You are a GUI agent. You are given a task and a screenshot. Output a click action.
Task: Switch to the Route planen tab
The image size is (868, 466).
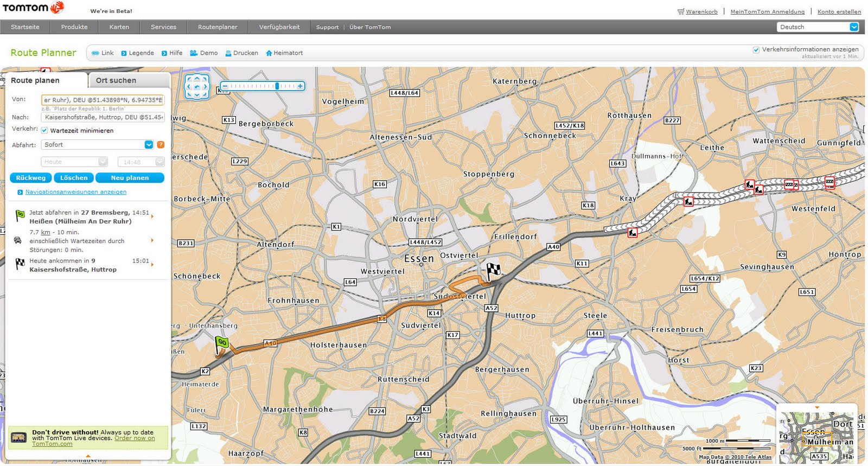[46, 80]
